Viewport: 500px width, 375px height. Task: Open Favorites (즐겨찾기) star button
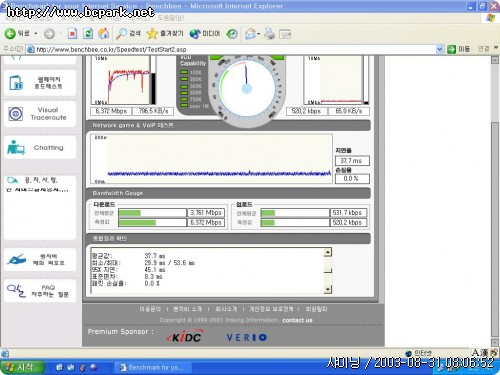(x=165, y=34)
